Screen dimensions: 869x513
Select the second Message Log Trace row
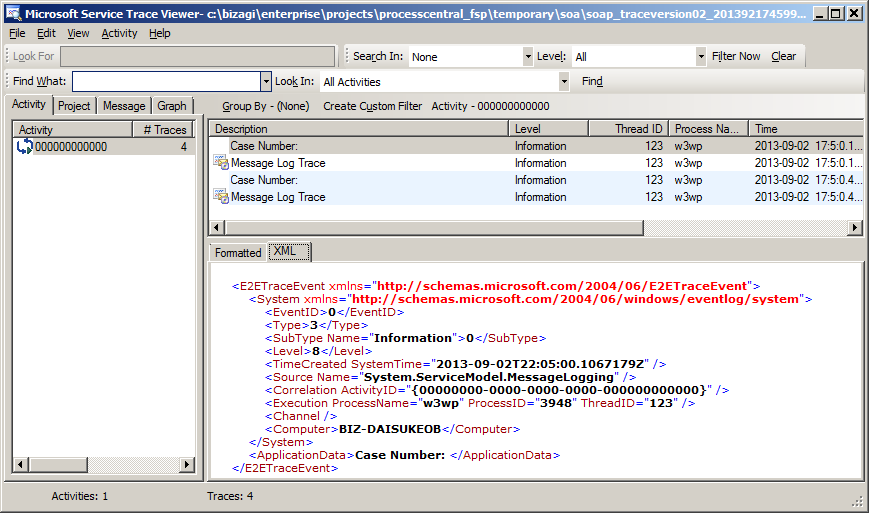pyautogui.click(x=536, y=197)
